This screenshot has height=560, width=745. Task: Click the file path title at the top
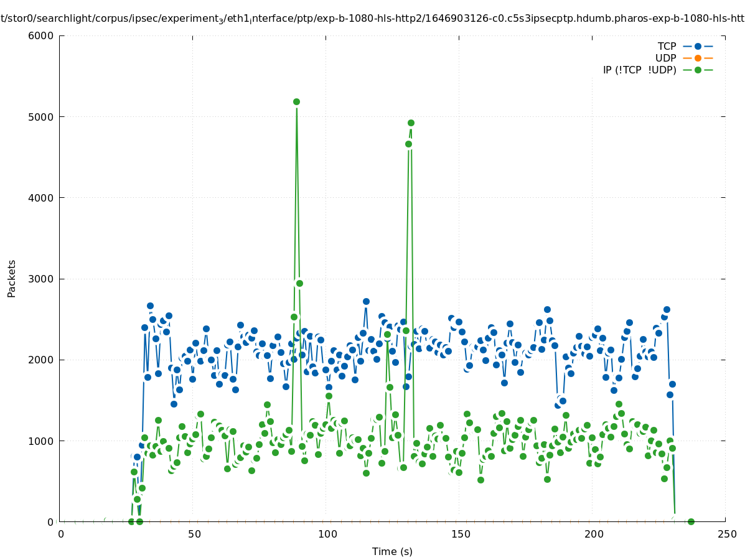point(372,19)
